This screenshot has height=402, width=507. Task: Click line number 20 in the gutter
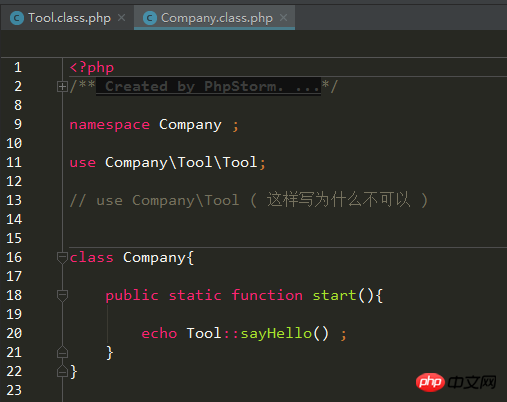[14, 333]
